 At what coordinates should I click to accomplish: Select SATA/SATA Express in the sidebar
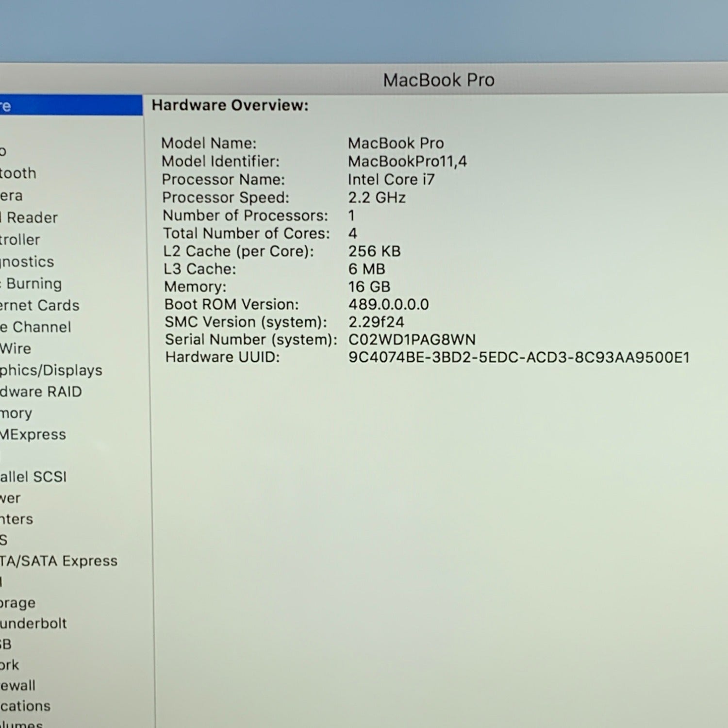coord(59,561)
